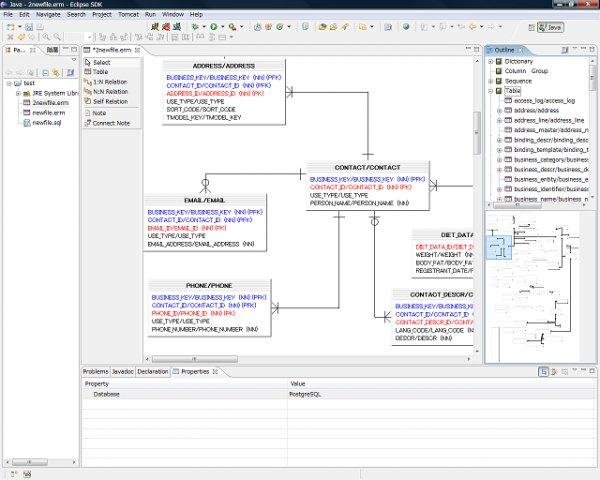Expand the Dictionary node in Outline

pyautogui.click(x=491, y=62)
